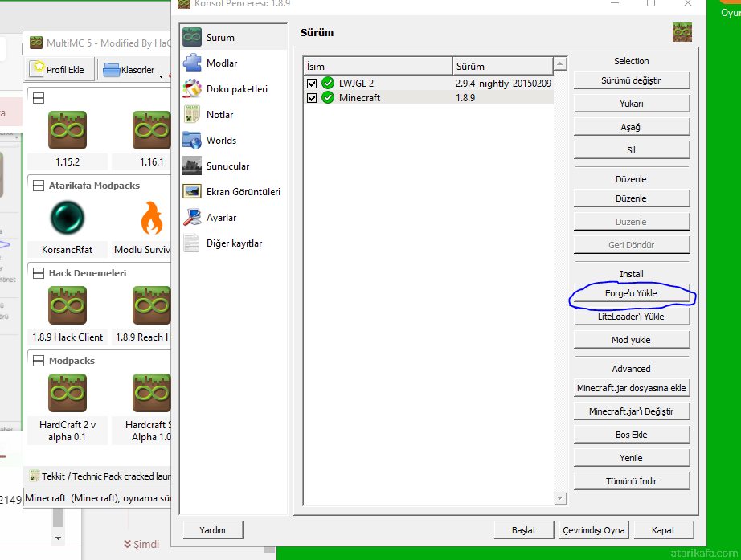Click the green check status icon for LWJGL 2
The height and width of the screenshot is (560, 741).
[x=328, y=84]
